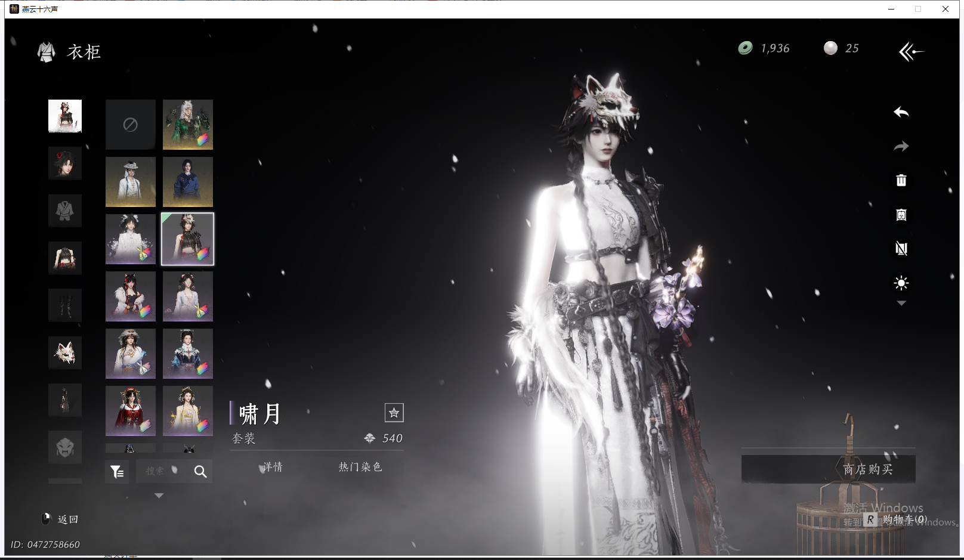
Task: Click the trash delete icon
Action: [x=901, y=180]
